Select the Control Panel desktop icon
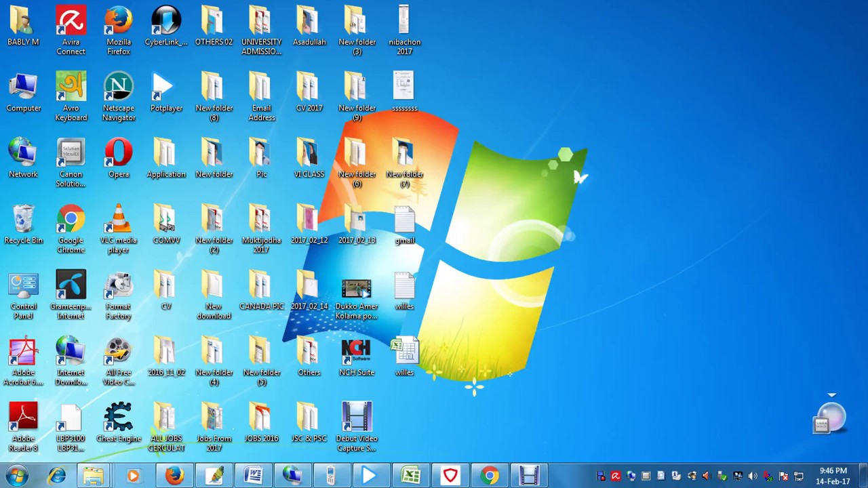 (x=23, y=296)
